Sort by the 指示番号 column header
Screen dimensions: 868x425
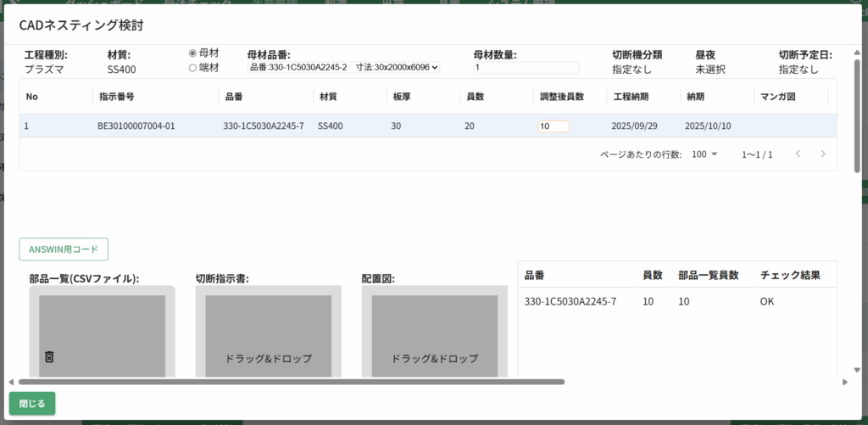118,97
